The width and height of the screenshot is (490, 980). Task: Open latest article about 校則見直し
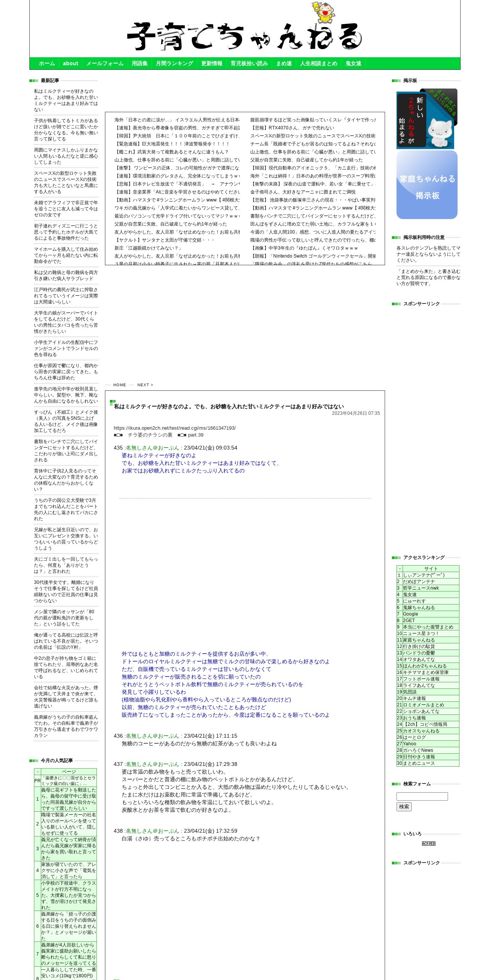click(x=66, y=395)
